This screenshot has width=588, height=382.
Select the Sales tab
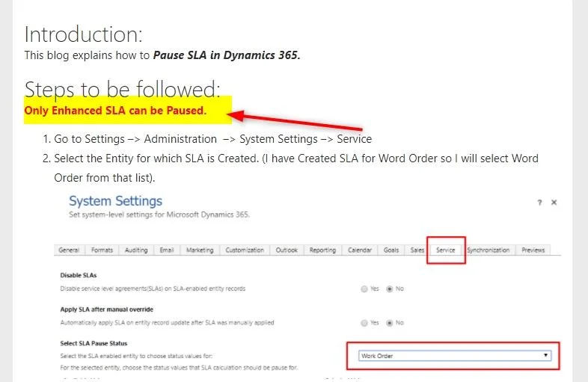(x=417, y=250)
